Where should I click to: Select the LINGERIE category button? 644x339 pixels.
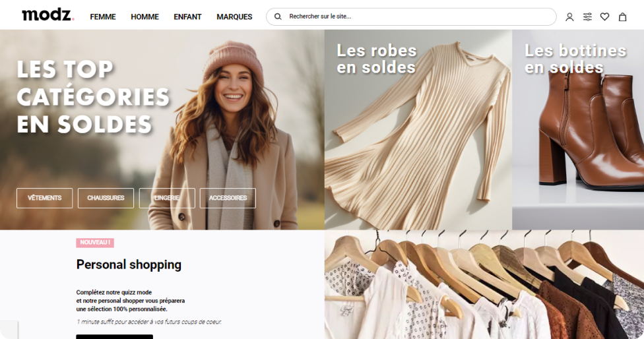167,198
